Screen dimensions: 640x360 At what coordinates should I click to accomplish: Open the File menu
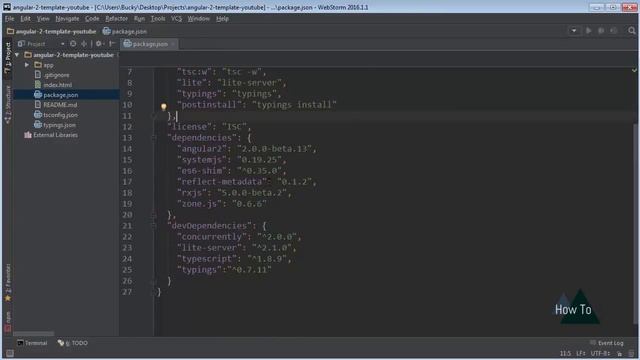click(9, 19)
